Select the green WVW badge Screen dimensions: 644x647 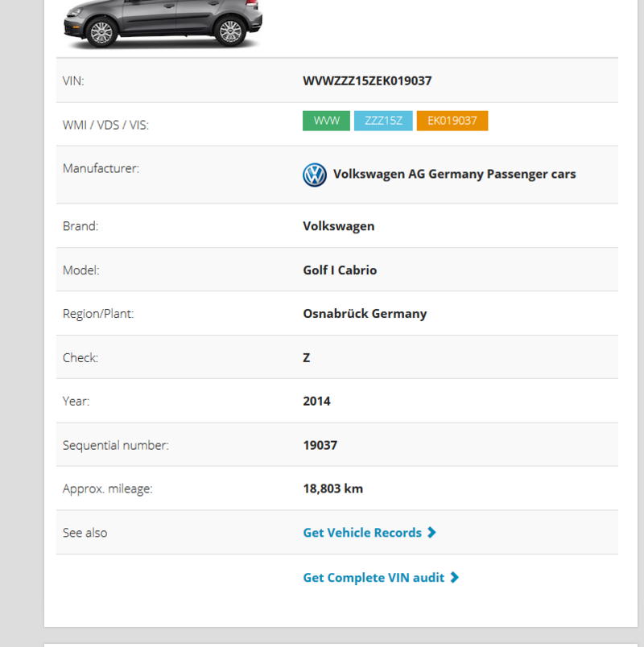click(x=326, y=121)
